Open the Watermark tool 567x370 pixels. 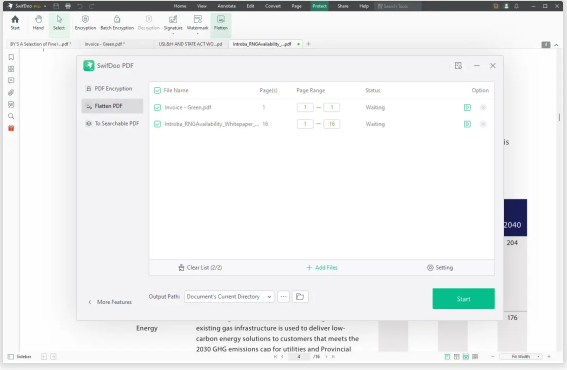197,22
